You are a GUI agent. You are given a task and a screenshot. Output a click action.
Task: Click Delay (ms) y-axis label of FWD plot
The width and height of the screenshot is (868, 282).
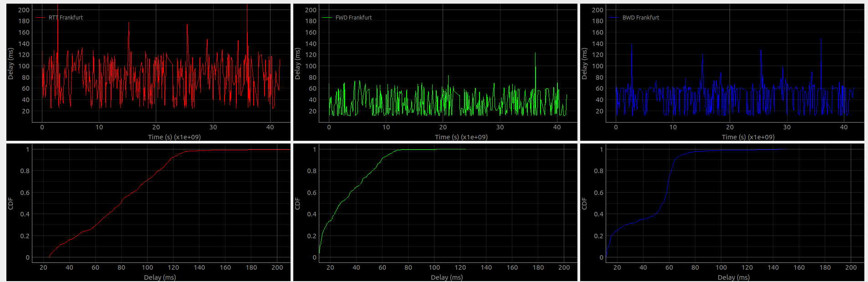click(298, 64)
